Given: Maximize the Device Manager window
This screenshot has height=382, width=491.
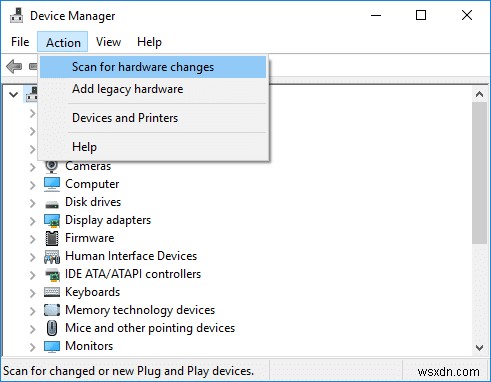Looking at the screenshot, I should [x=421, y=15].
